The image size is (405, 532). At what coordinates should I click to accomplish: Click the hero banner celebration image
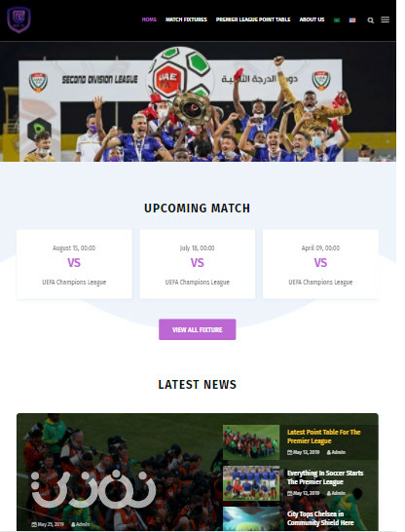(198, 101)
